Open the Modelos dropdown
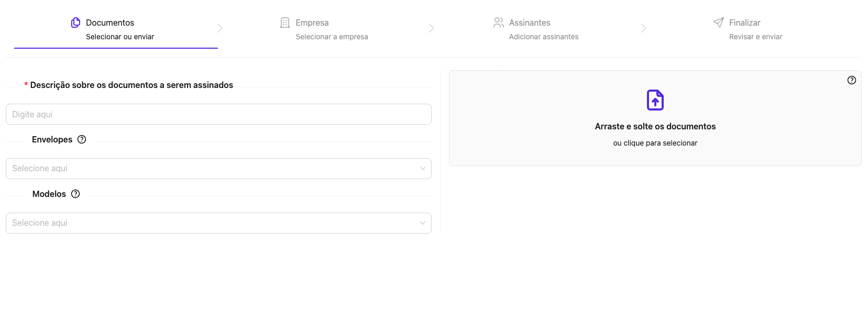Screen dimensions: 868x309 (218, 223)
